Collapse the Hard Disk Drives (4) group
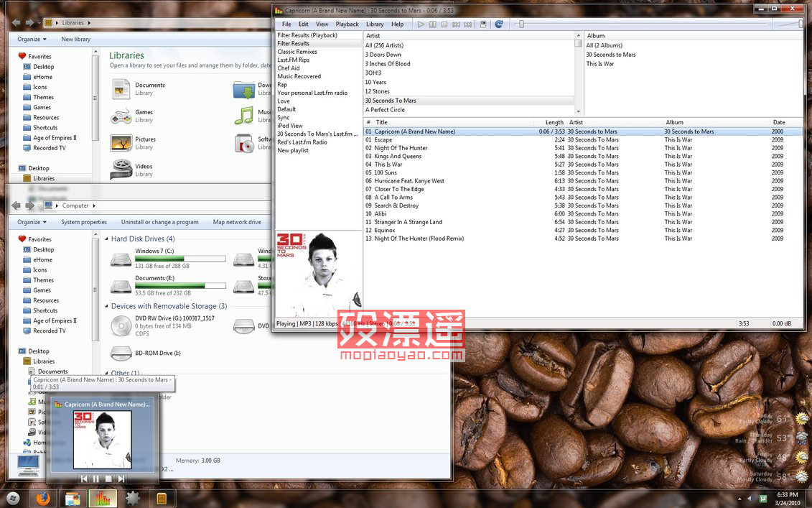Screen dimensions: 812x508 [107, 239]
